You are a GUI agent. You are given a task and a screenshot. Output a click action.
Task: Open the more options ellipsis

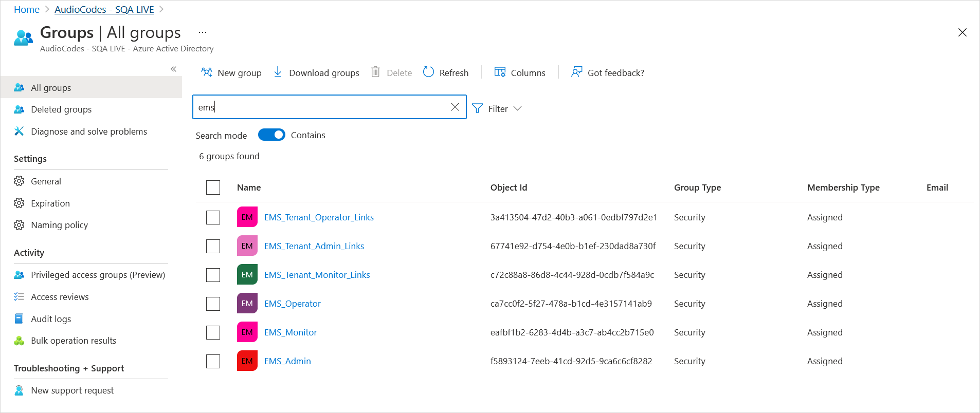tap(203, 32)
